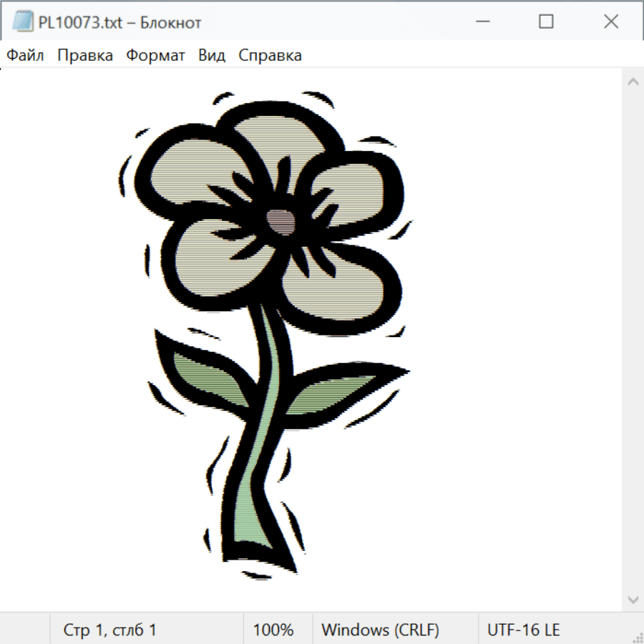The image size is (644, 644).
Task: Open the Правка menu
Action: (x=85, y=56)
